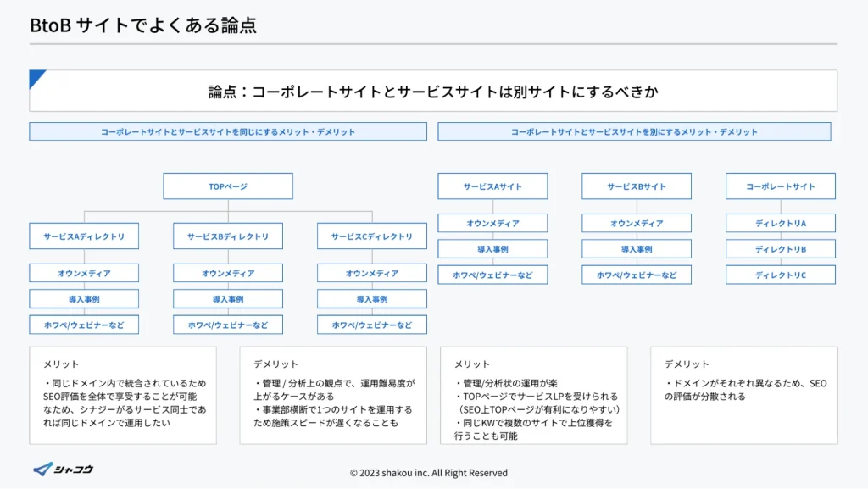Viewport: 868px width, 489px height.
Task: Open the ディレクトリA box
Action: pyautogui.click(x=781, y=224)
